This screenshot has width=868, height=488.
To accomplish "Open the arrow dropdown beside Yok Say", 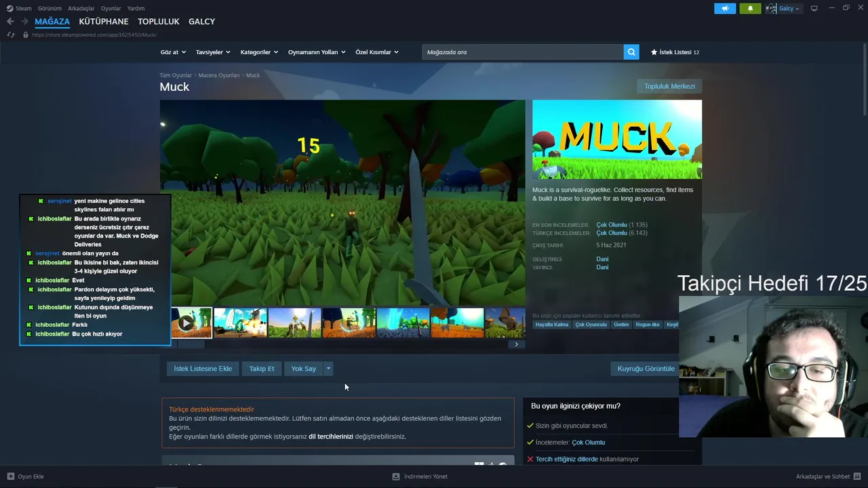I will click(328, 369).
